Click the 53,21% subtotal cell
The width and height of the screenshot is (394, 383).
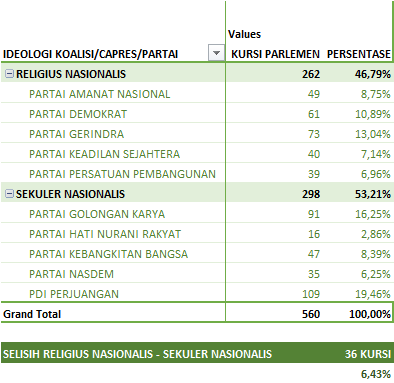pos(372,194)
